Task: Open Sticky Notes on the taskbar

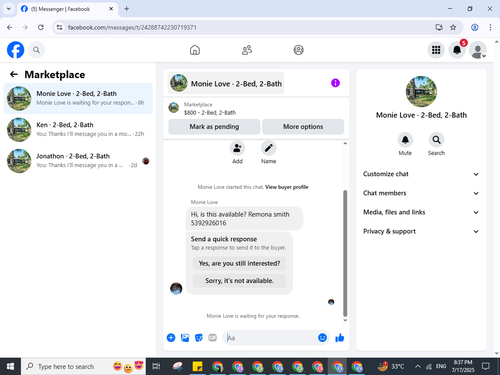Action: (197, 366)
